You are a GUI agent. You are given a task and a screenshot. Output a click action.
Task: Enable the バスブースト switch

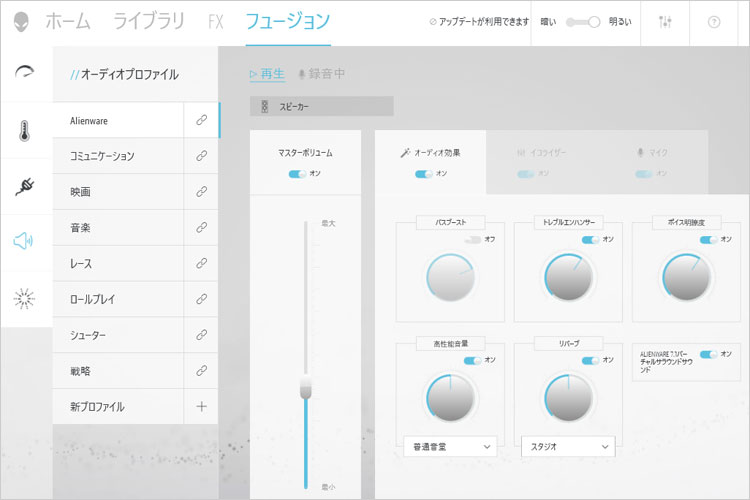click(x=473, y=239)
